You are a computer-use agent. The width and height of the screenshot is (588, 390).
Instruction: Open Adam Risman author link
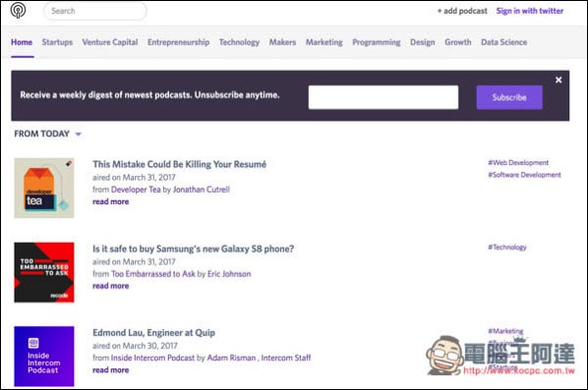[231, 358]
